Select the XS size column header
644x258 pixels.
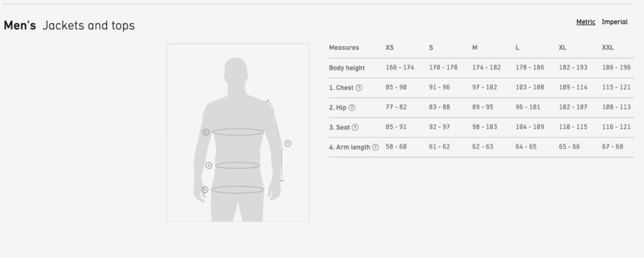390,48
